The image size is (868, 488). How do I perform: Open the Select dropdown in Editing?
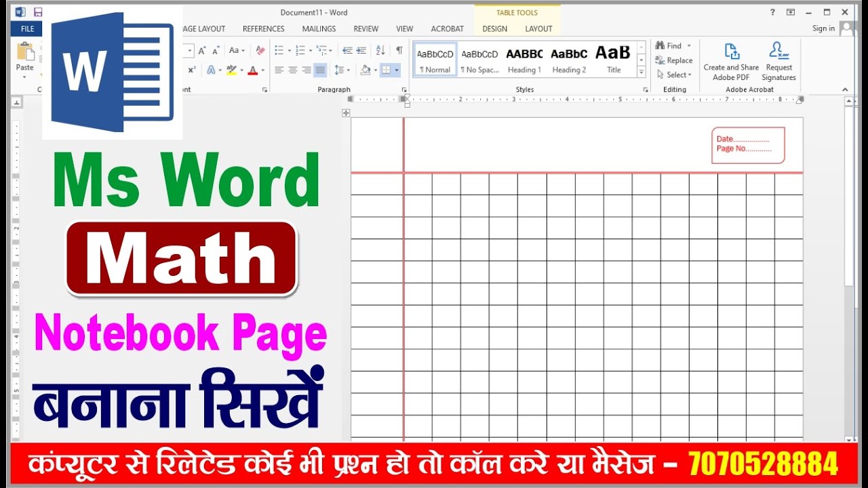point(674,75)
